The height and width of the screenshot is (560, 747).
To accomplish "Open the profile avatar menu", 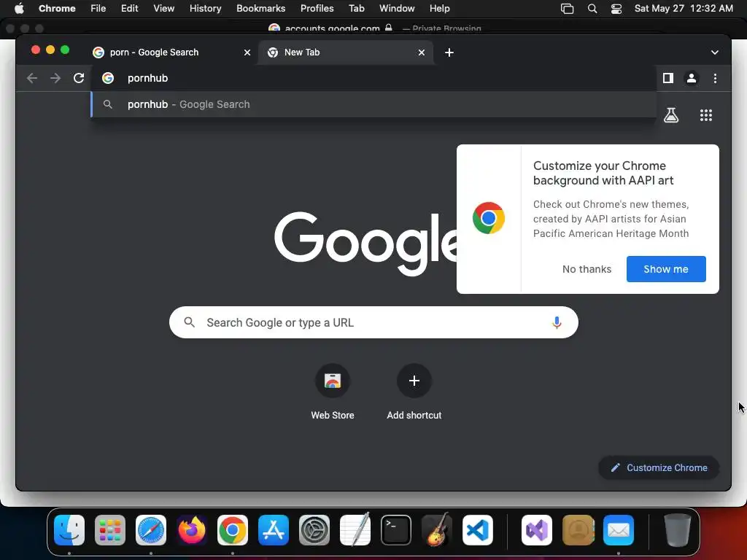I will pyautogui.click(x=692, y=78).
